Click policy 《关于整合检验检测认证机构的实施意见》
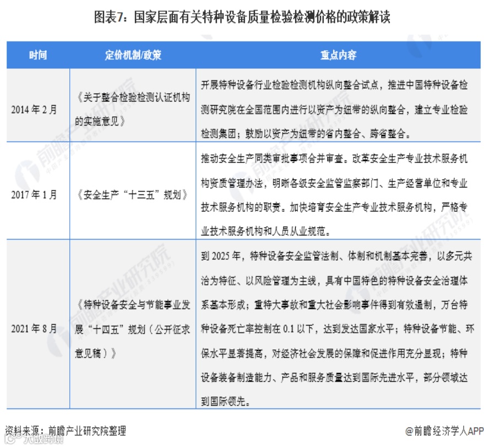Image resolution: width=484 pixels, height=448 pixels. pos(132,109)
